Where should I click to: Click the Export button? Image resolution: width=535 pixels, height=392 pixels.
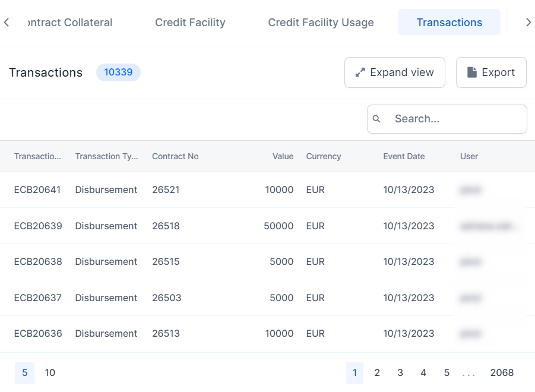click(490, 72)
